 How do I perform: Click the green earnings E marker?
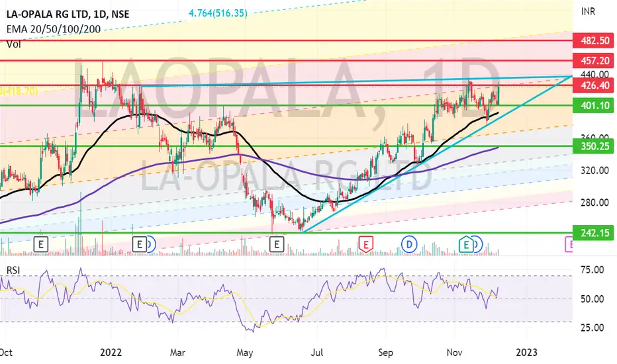pyautogui.click(x=466, y=245)
